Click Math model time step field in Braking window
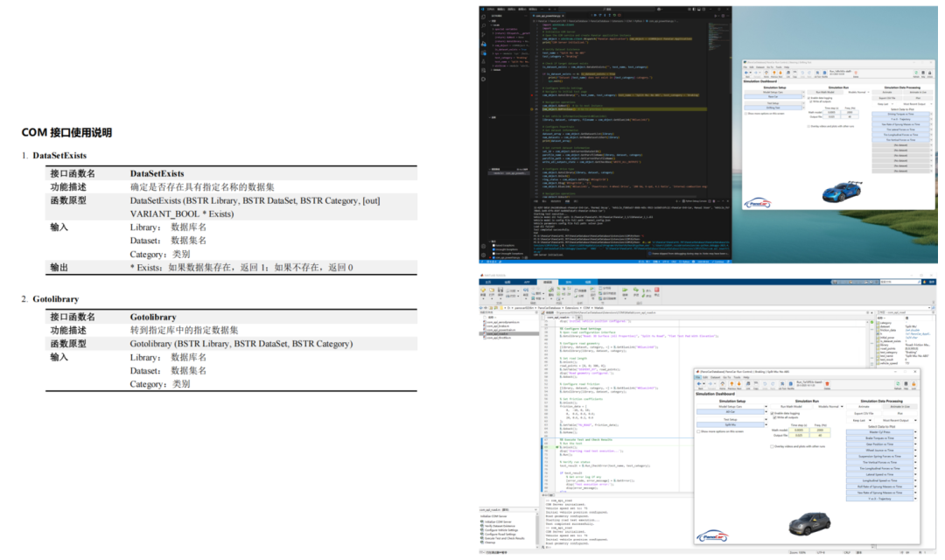Screen dimensions: 945x560 (x=799, y=430)
